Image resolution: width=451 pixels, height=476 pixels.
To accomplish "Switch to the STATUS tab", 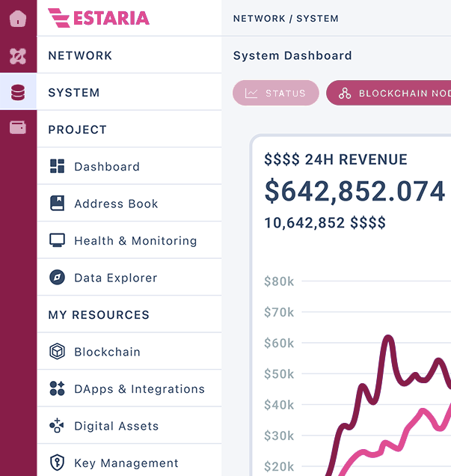I will pos(276,93).
